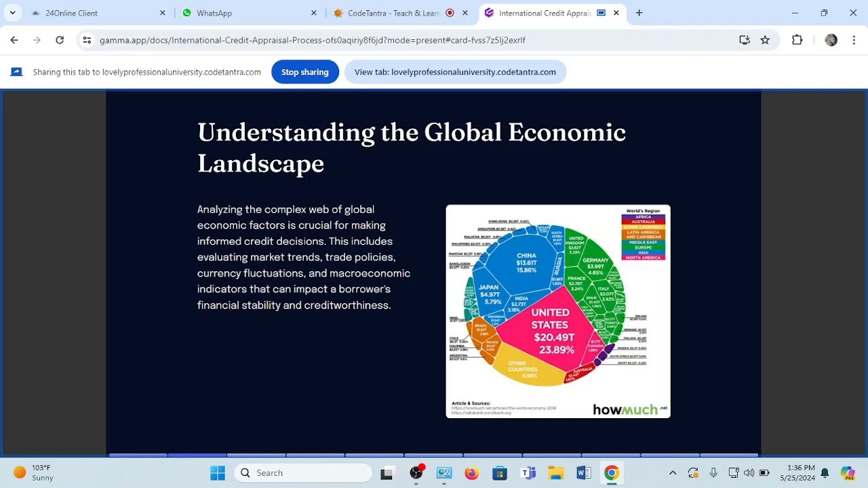Image resolution: width=868 pixels, height=488 pixels.
Task: Open Task View on the taskbar
Action: coord(387,473)
